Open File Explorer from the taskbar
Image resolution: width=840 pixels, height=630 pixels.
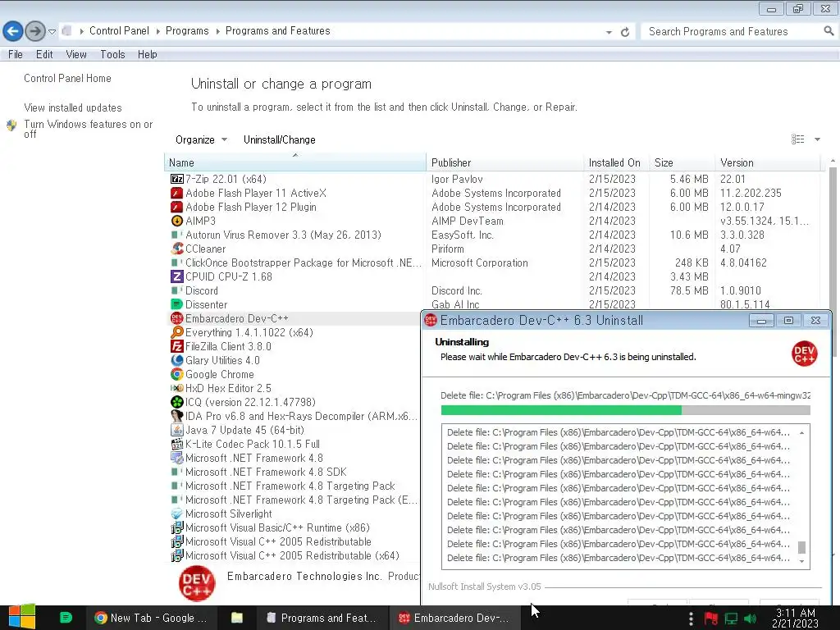point(237,618)
